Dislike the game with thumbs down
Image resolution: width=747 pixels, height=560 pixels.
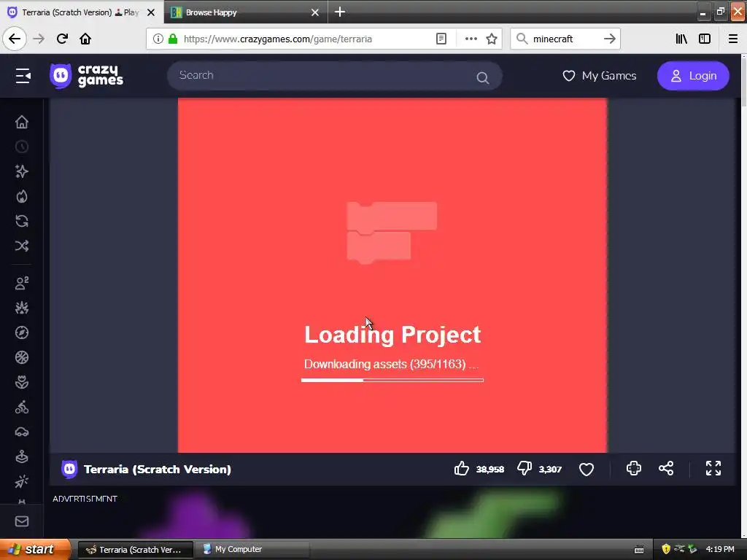coord(525,469)
